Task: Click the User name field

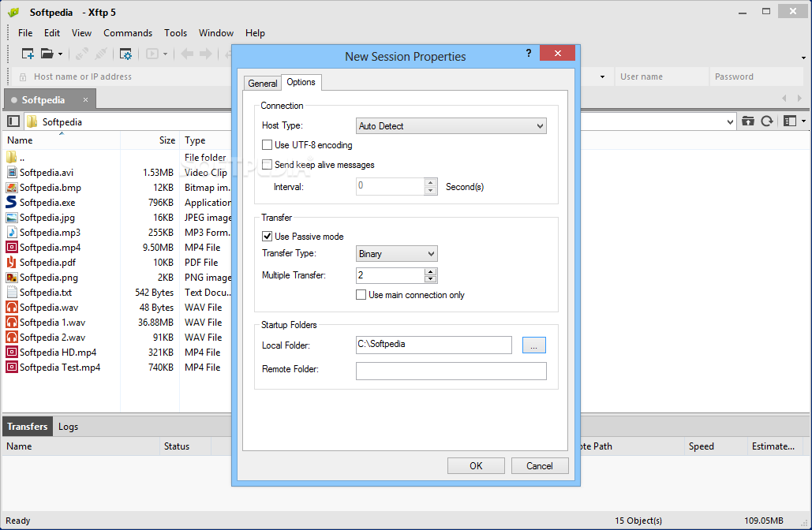Action: pos(660,77)
